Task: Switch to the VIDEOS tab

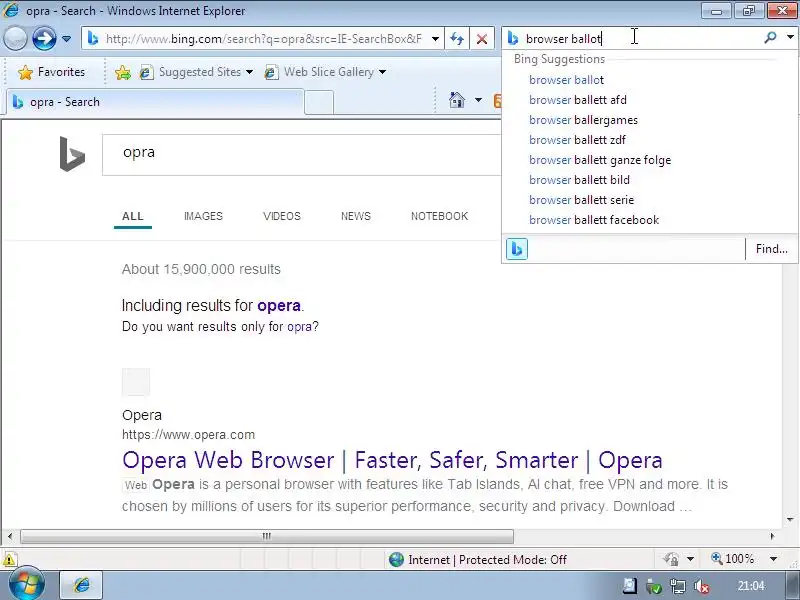Action: click(282, 216)
